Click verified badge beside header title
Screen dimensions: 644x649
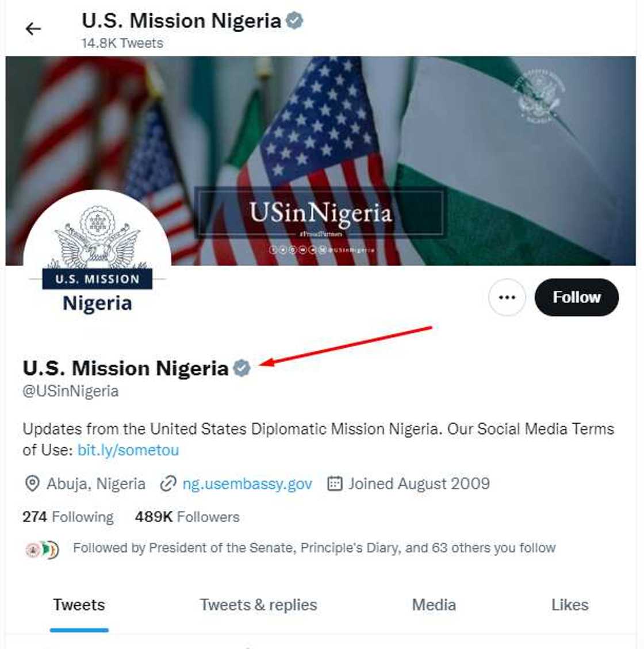coord(295,21)
